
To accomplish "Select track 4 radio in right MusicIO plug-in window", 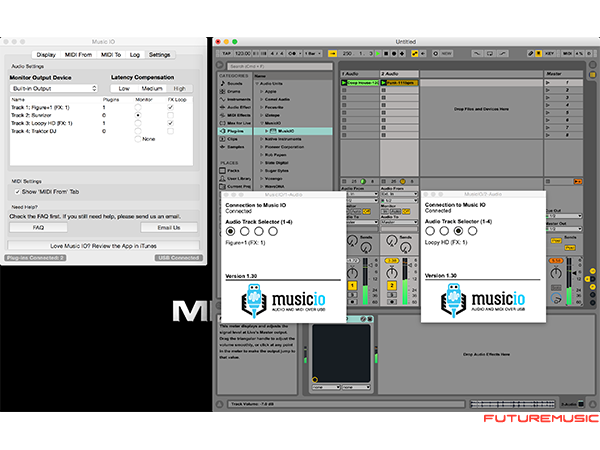I will point(473,231).
